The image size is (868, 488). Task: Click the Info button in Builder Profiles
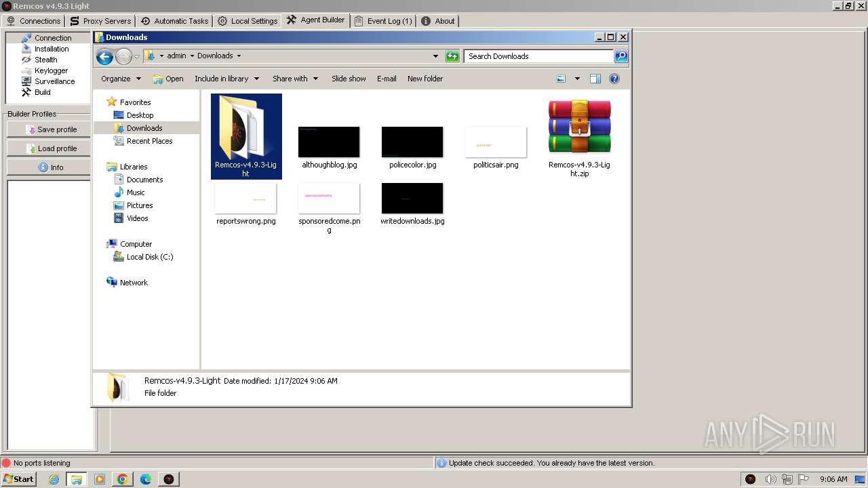click(48, 167)
